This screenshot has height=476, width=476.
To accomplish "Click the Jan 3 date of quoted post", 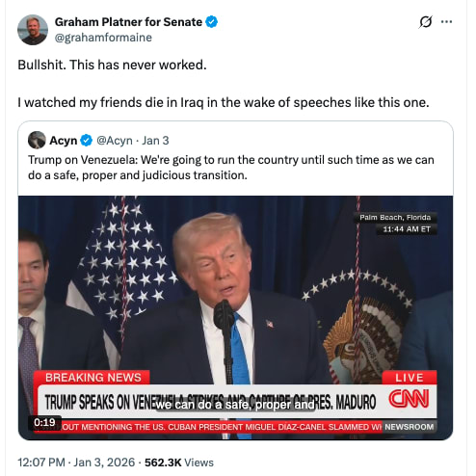I will click(155, 141).
